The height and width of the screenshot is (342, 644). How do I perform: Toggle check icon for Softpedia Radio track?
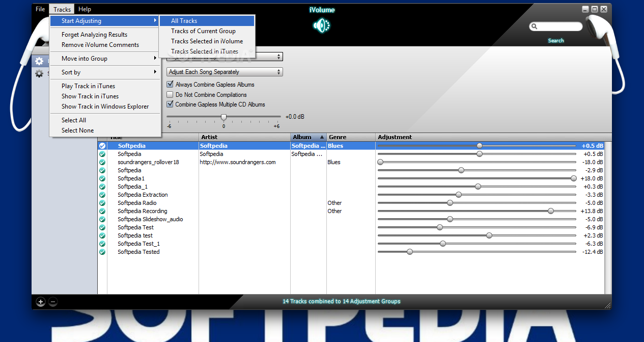102,203
